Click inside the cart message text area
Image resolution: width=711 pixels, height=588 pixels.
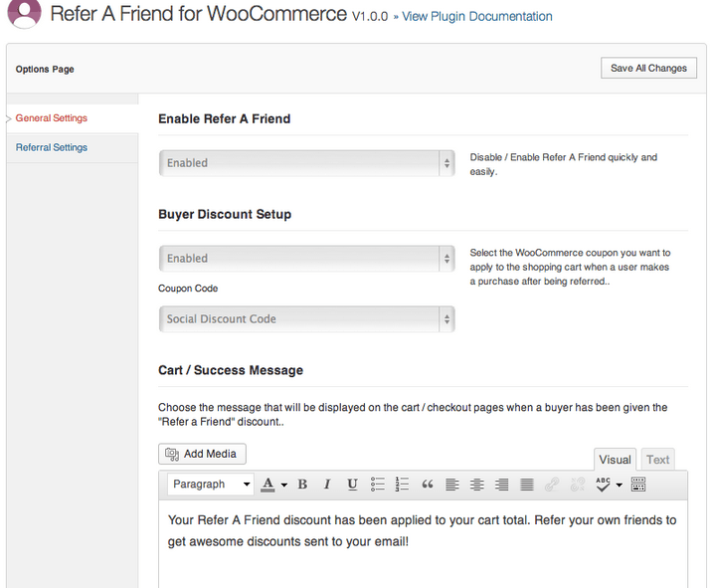coord(423,543)
